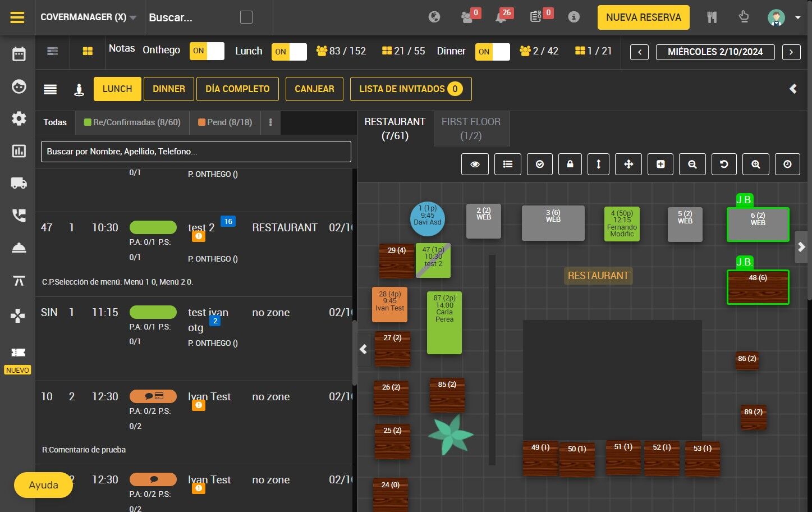The height and width of the screenshot is (512, 812).
Task: Switch to the FIRST FLOOR tab
Action: pos(471,129)
